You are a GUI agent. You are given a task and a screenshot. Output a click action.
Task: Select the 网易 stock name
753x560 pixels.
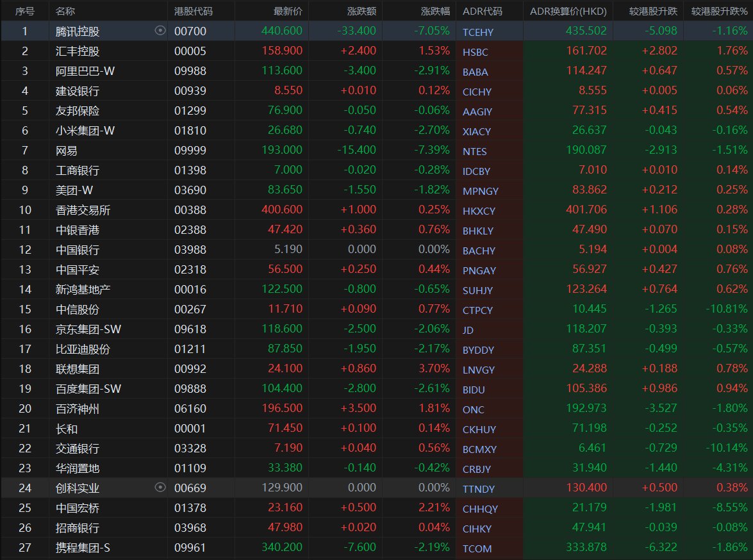point(66,151)
